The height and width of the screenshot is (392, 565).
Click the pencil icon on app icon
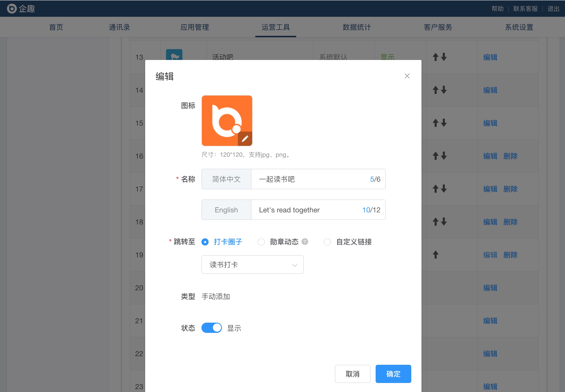[x=245, y=139]
